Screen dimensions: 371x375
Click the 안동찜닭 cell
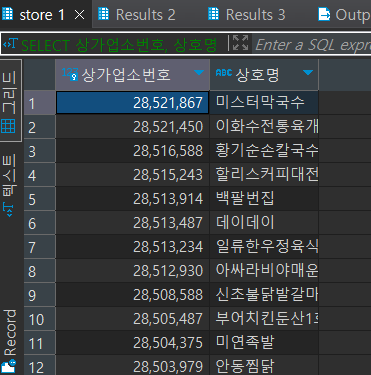point(264,366)
